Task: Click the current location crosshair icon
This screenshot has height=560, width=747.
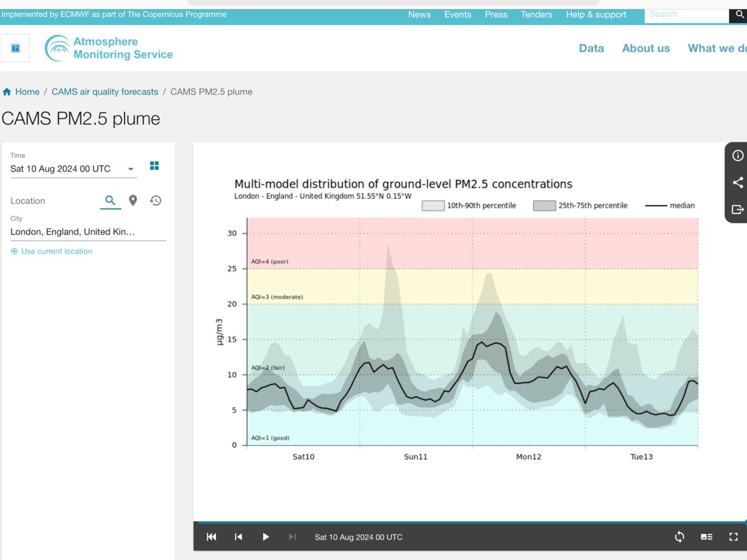Action: (x=14, y=251)
